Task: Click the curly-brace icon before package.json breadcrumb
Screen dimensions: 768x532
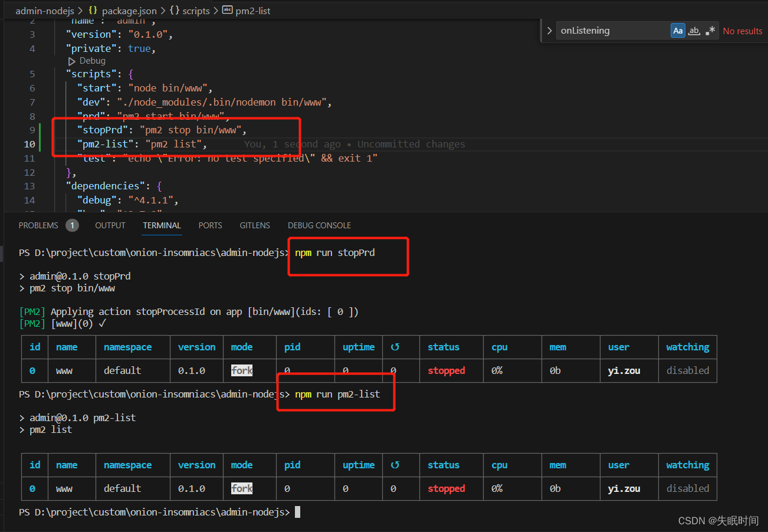Action: click(93, 11)
